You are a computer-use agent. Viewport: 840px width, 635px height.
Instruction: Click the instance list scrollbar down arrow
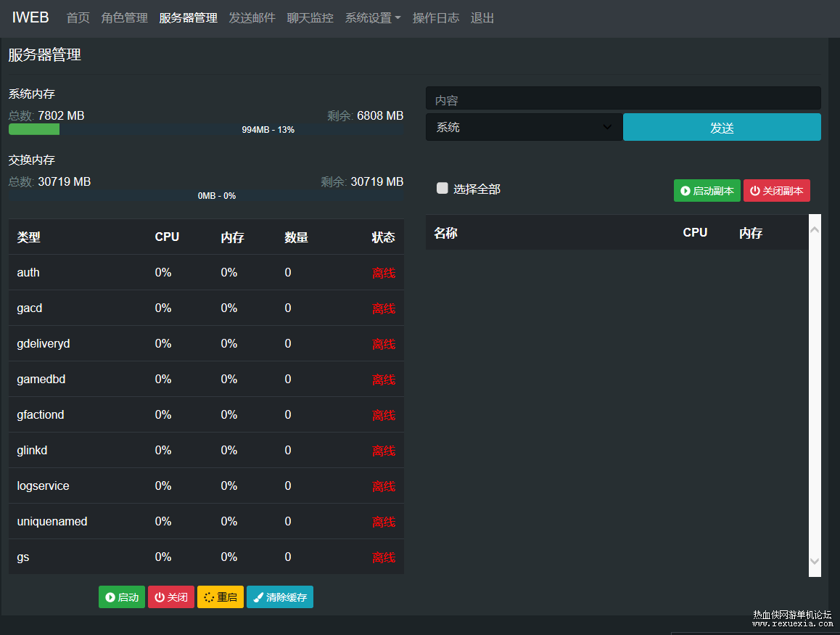click(815, 561)
